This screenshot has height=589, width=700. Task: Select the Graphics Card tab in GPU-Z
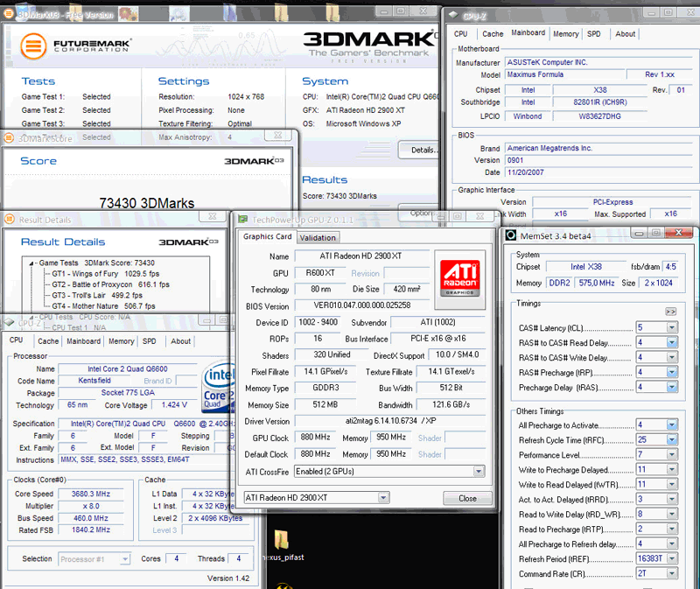[267, 236]
